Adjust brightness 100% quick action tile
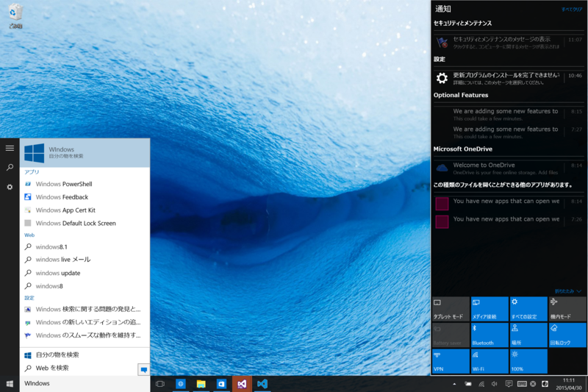 coord(528,361)
